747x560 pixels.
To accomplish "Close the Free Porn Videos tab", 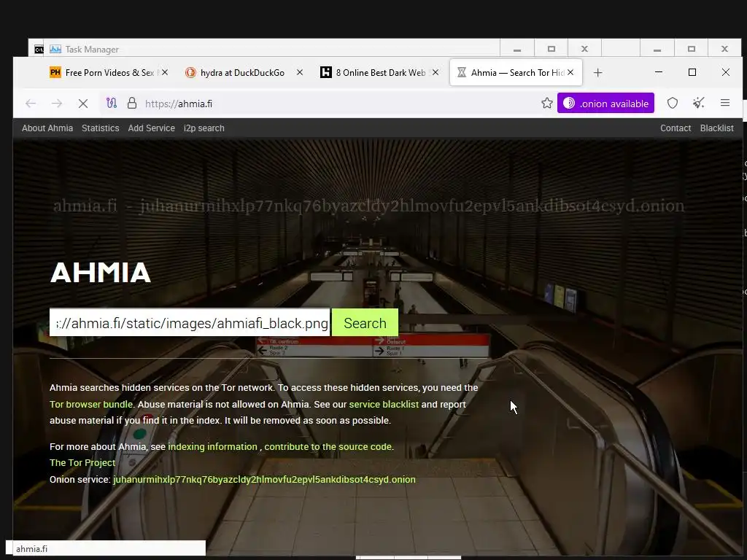I will coord(165,72).
